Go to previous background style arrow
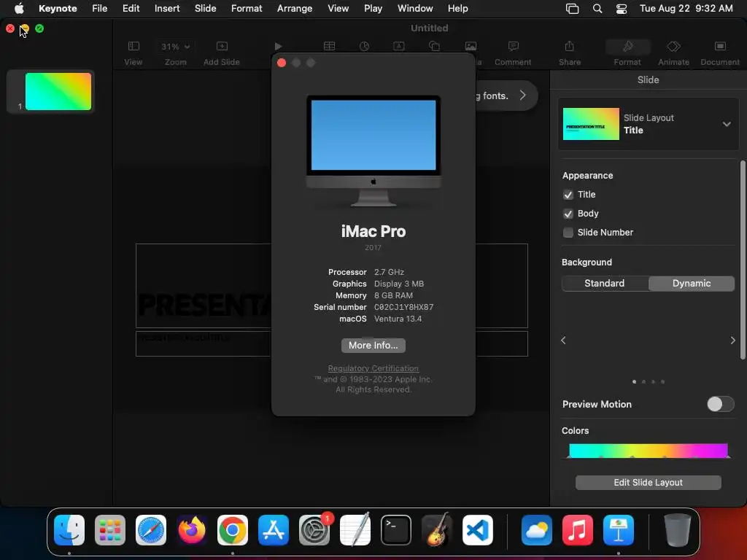This screenshot has width=747, height=560. pyautogui.click(x=563, y=340)
